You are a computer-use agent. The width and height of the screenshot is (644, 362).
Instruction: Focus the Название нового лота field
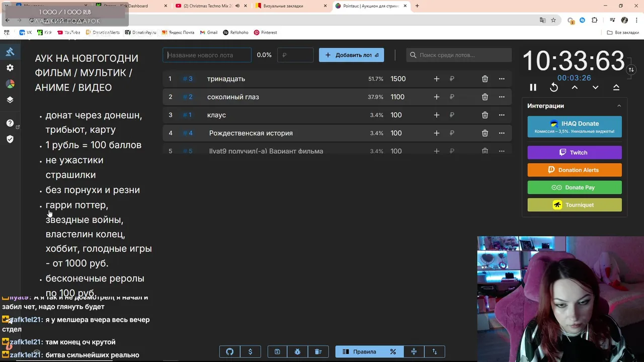click(207, 55)
